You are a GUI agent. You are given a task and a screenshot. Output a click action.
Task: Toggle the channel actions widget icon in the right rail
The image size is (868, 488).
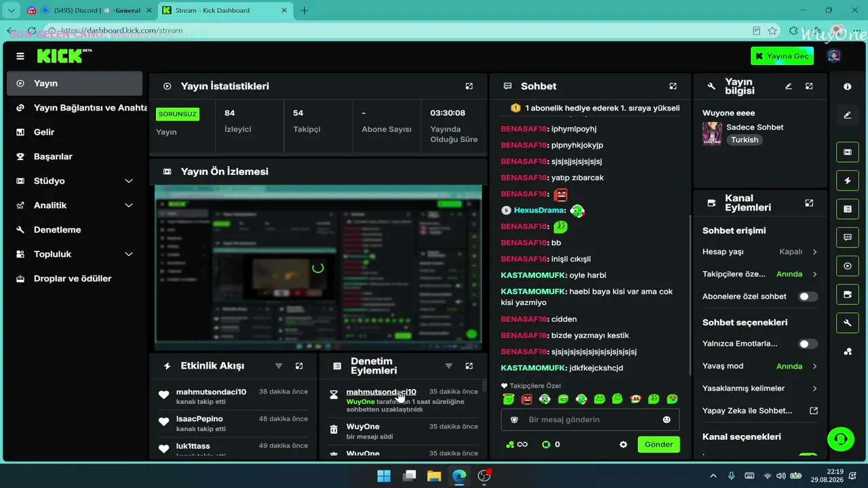point(848,294)
